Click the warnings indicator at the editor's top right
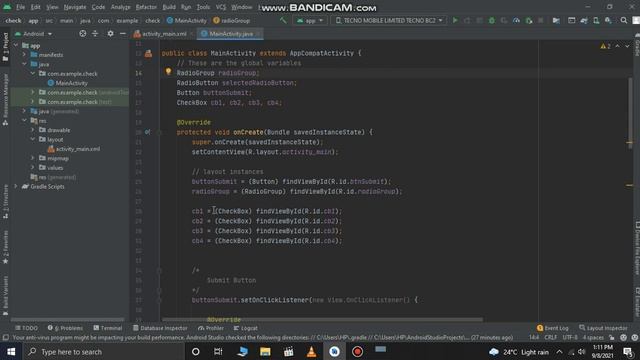Viewport: 640px width, 360px height. (x=605, y=46)
